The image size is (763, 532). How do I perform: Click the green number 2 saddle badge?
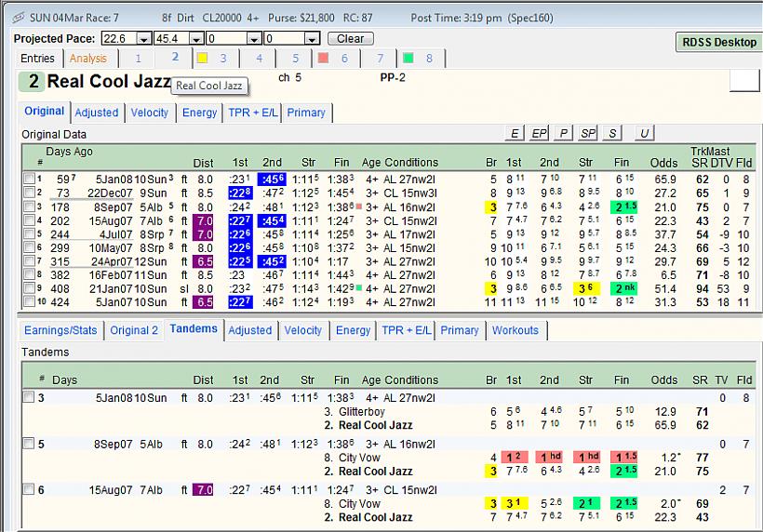click(33, 81)
